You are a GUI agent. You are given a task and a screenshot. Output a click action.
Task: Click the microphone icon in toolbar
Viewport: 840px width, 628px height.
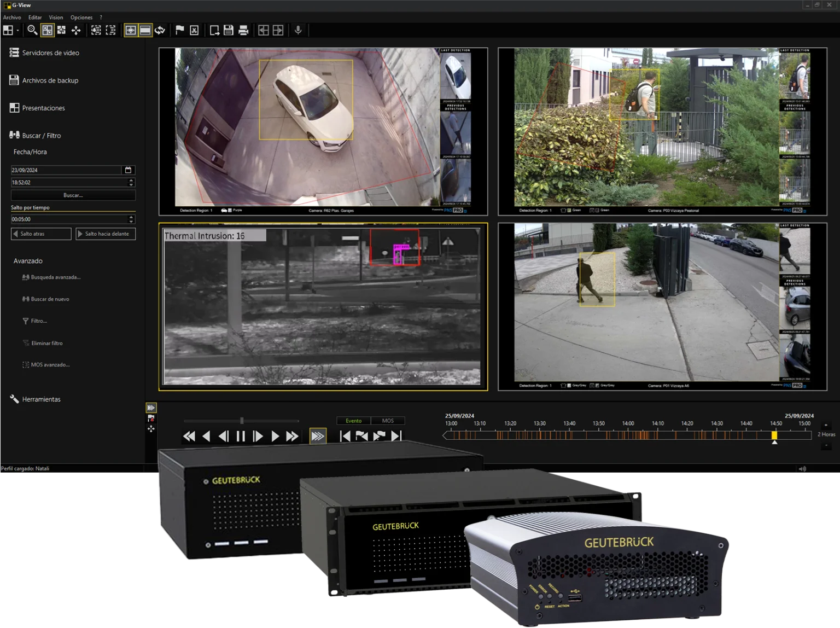click(298, 30)
